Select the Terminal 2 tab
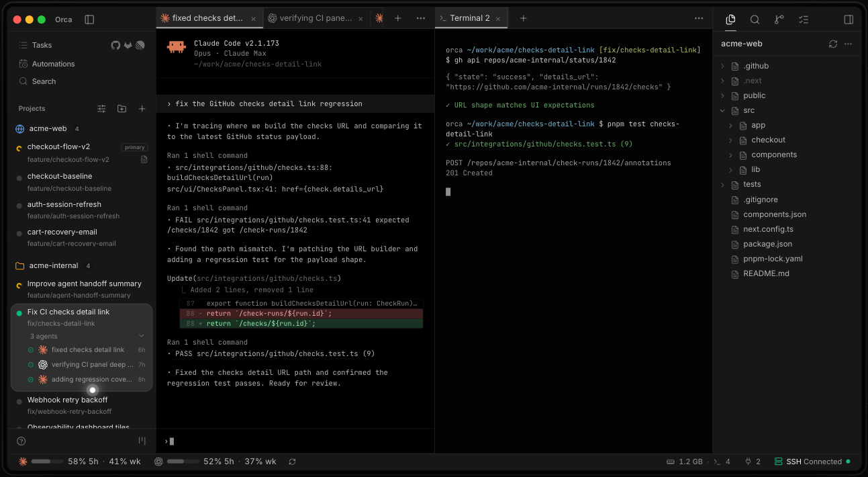This screenshot has height=477, width=868. [471, 18]
